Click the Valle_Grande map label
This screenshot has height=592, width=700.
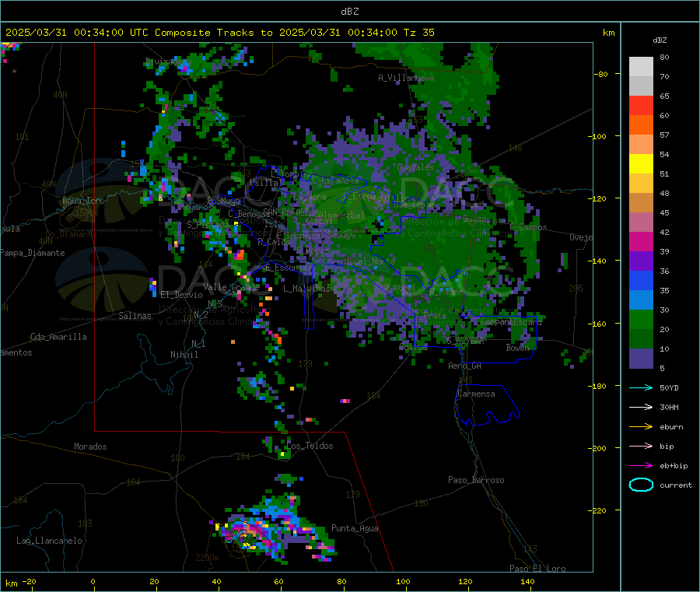click(231, 287)
